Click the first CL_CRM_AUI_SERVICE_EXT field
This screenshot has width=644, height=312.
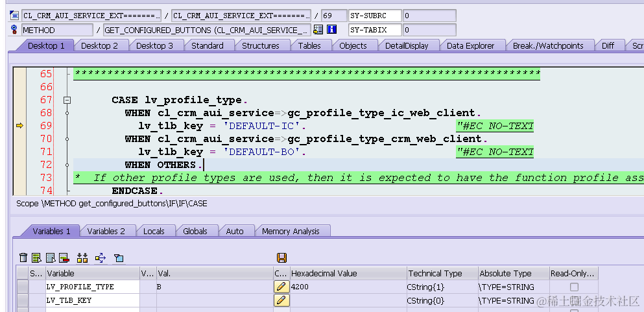(x=91, y=16)
